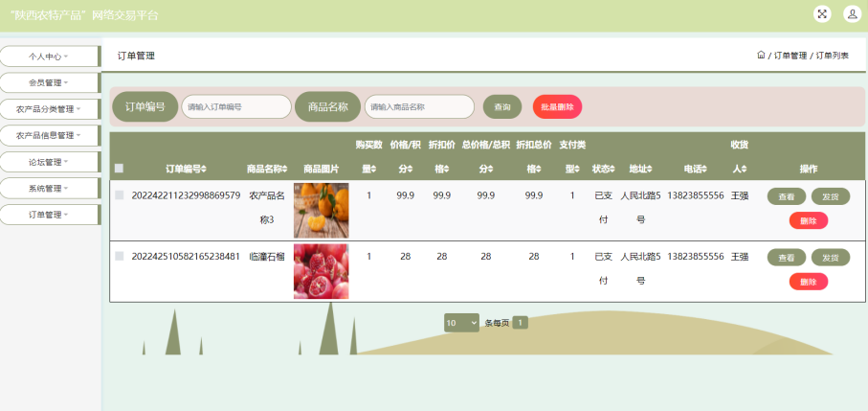Check the order 20224251058216523848​1 row
The image size is (868, 411).
click(x=119, y=256)
